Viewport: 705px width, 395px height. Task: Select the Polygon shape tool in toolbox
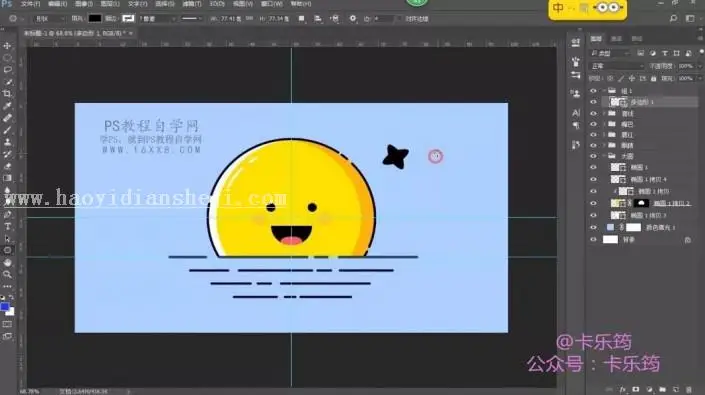[7, 250]
